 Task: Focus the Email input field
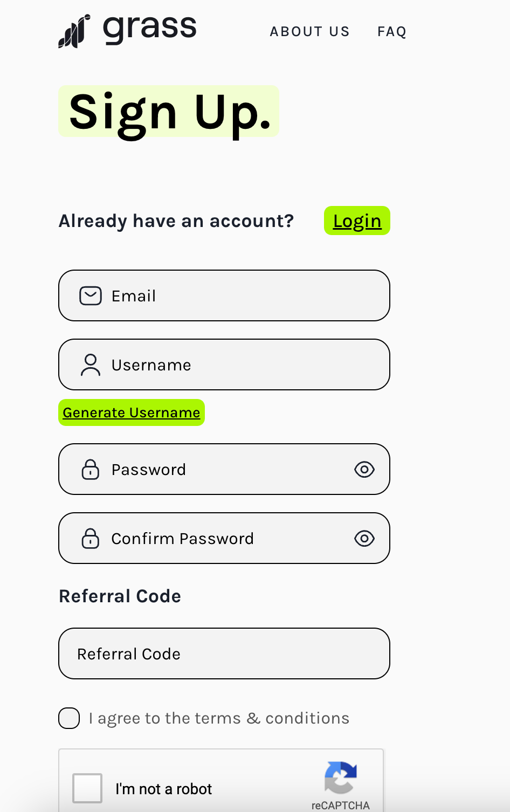click(x=237, y=296)
